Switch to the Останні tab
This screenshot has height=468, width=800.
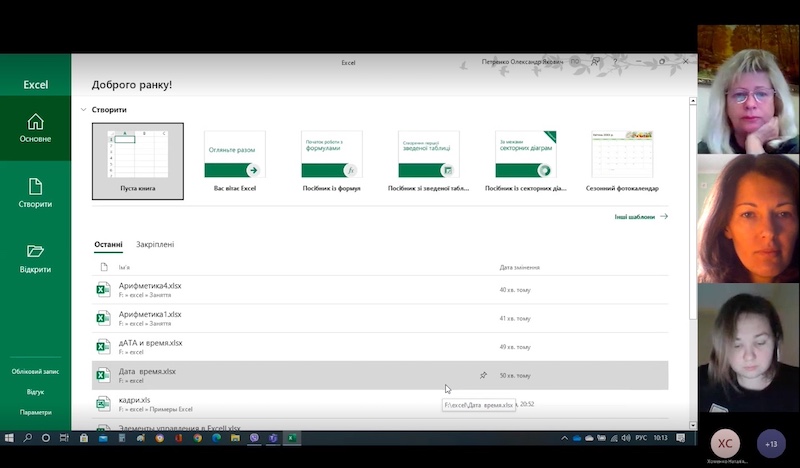pyautogui.click(x=108, y=244)
